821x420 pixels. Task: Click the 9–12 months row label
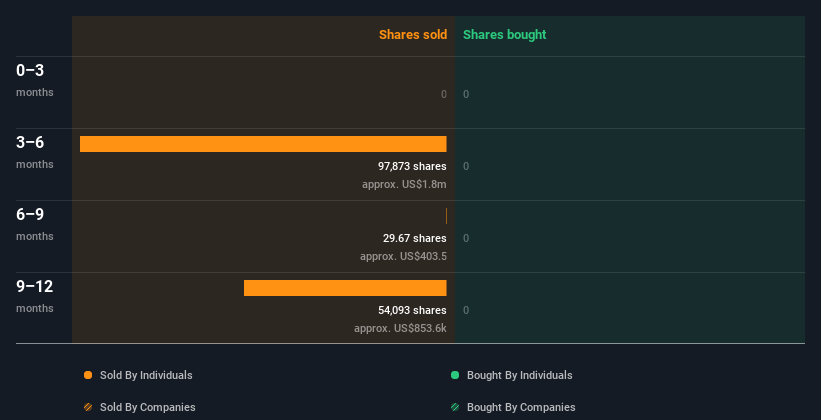pyautogui.click(x=35, y=296)
